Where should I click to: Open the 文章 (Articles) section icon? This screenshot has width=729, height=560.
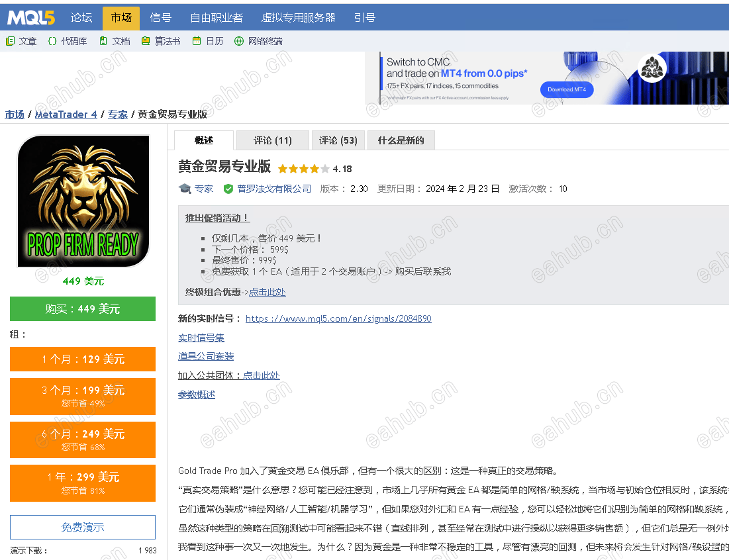[11, 40]
